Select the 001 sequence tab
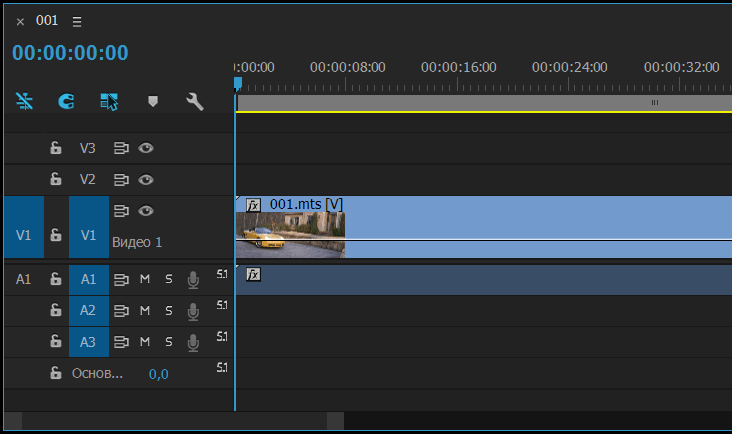732x434 pixels. 47,21
